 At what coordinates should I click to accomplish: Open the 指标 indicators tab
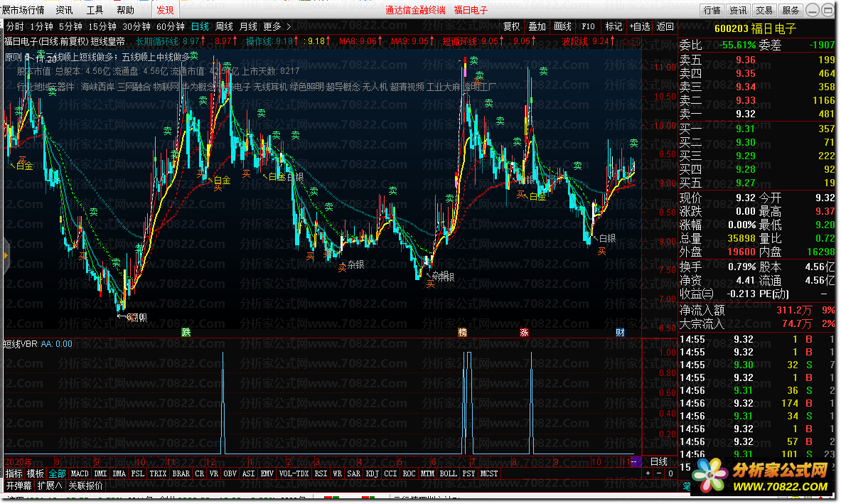click(x=14, y=473)
